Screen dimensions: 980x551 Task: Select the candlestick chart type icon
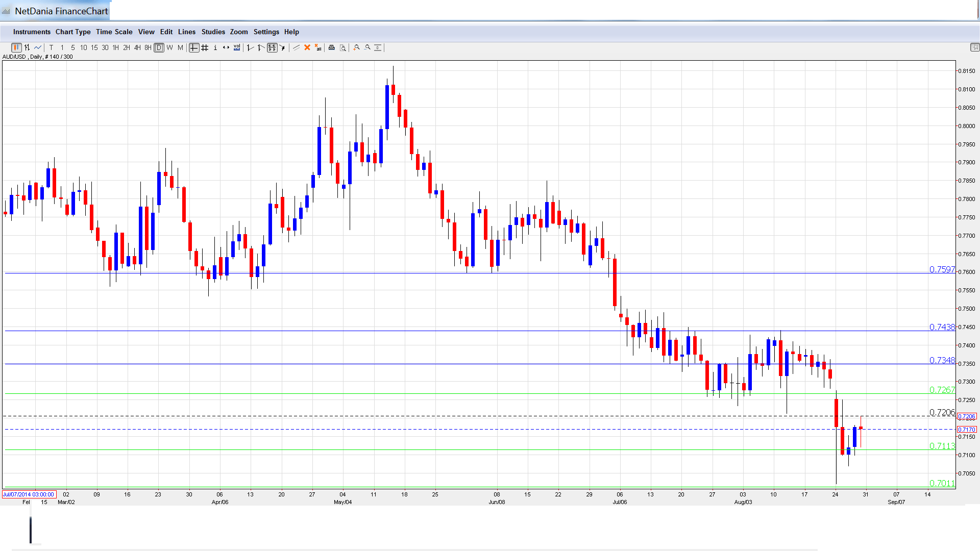click(16, 47)
